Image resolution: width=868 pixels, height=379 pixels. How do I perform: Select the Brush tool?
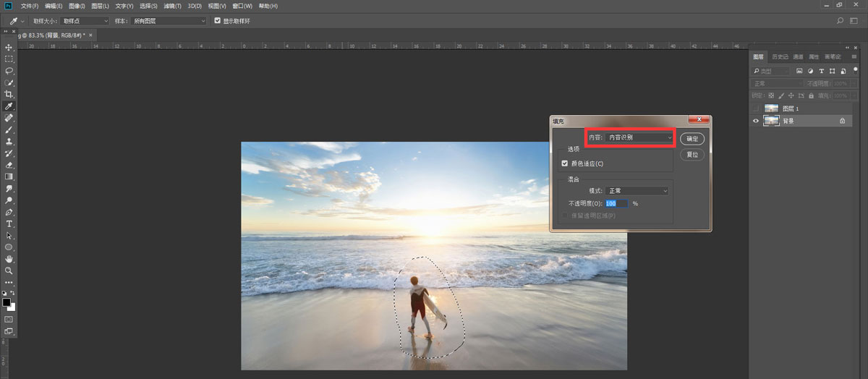(9, 129)
